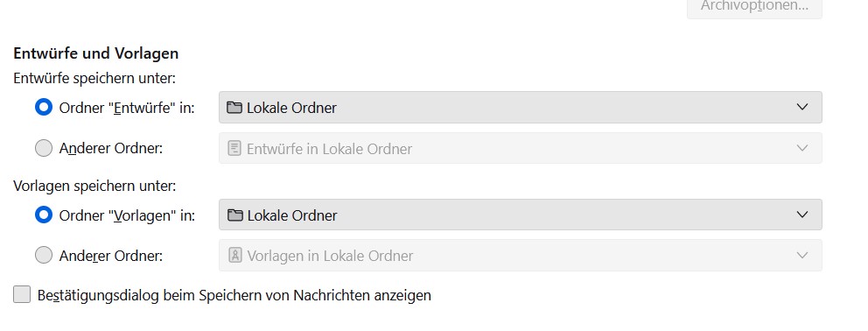Click label Bestätigungsdialog beim Speichern von Nachrichten anzeigen
Viewport: 868px width, 331px height.
click(234, 295)
